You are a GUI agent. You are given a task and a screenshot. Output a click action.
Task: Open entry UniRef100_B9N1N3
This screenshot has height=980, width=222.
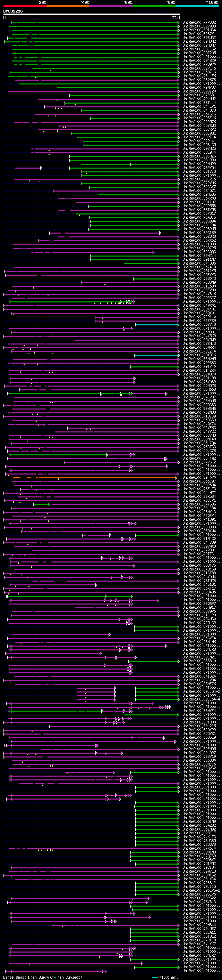(199, 852)
